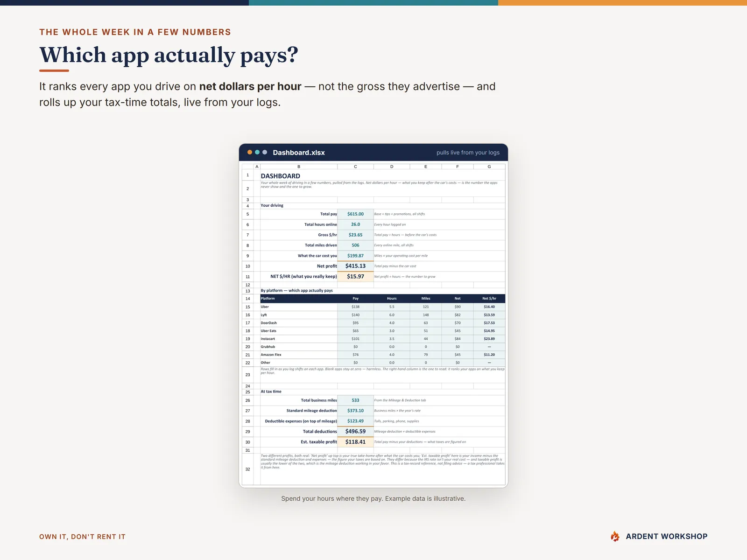Image resolution: width=747 pixels, height=560 pixels.
Task: Click the 'OWN IT, DON'T RENT IT' footer tagline
Action: click(x=82, y=537)
